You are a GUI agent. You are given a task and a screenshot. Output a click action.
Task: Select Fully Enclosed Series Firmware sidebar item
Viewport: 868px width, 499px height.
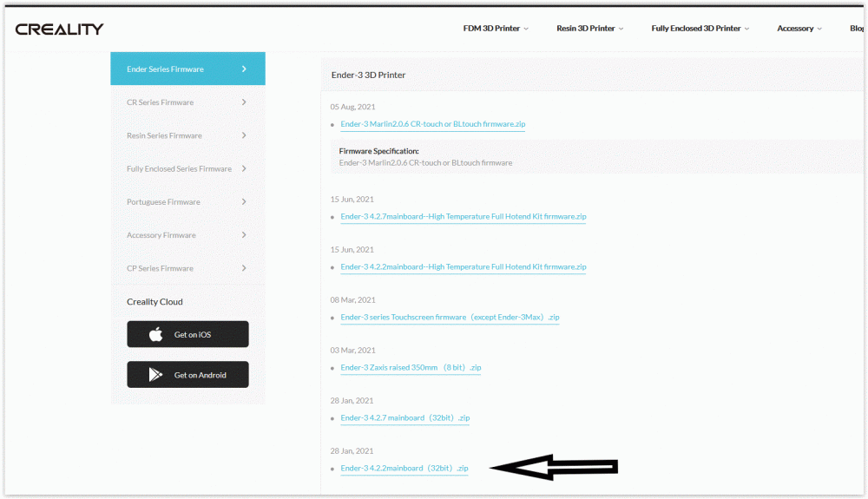[x=187, y=168]
